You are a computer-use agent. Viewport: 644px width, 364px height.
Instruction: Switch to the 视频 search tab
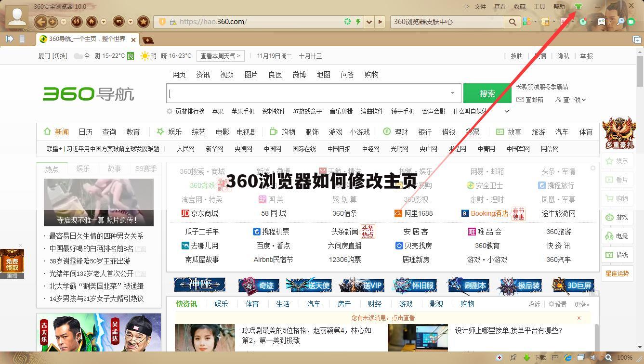[x=227, y=75]
